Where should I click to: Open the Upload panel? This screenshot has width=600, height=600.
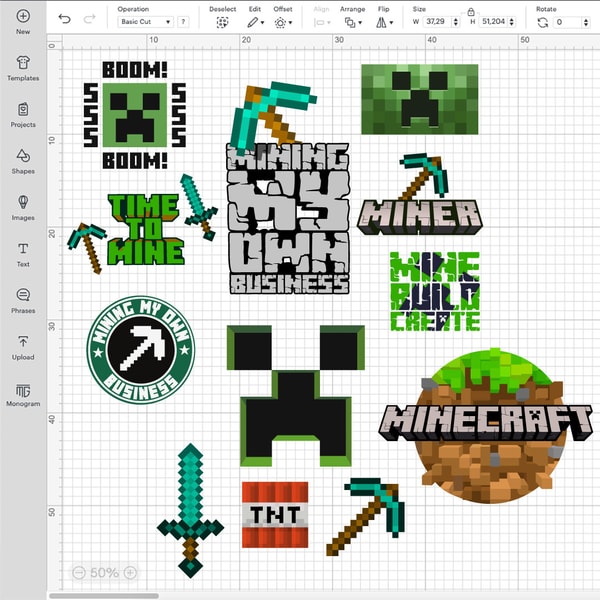[23, 347]
